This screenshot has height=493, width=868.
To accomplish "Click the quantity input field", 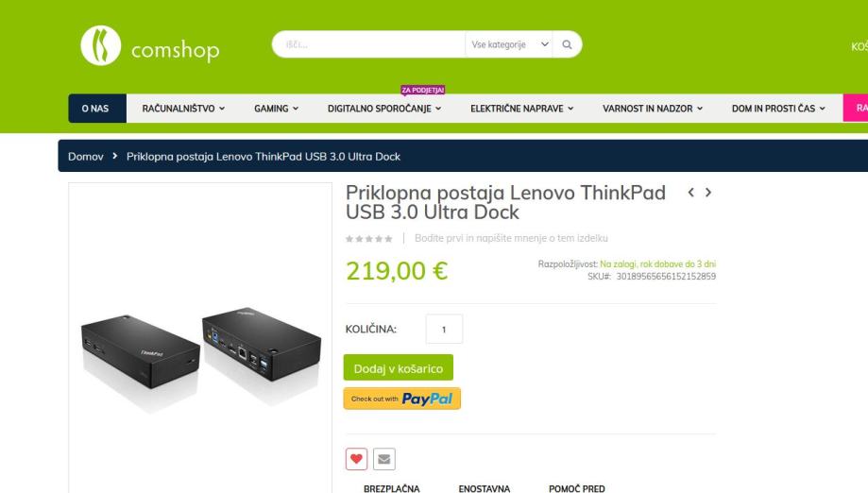I will pos(444,330).
